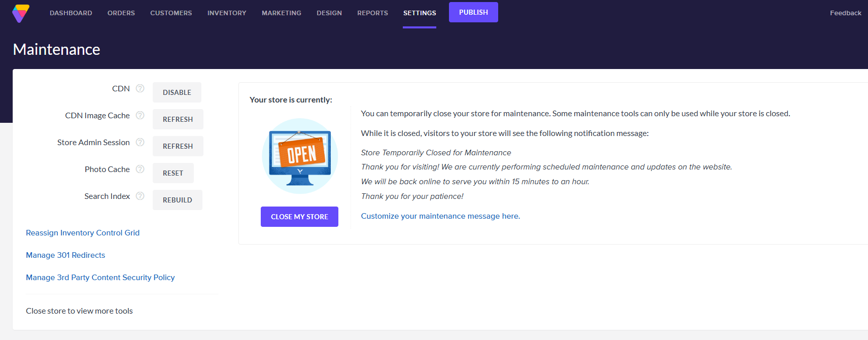Open the Customers menu
Viewport: 868px width, 340px height.
(171, 13)
